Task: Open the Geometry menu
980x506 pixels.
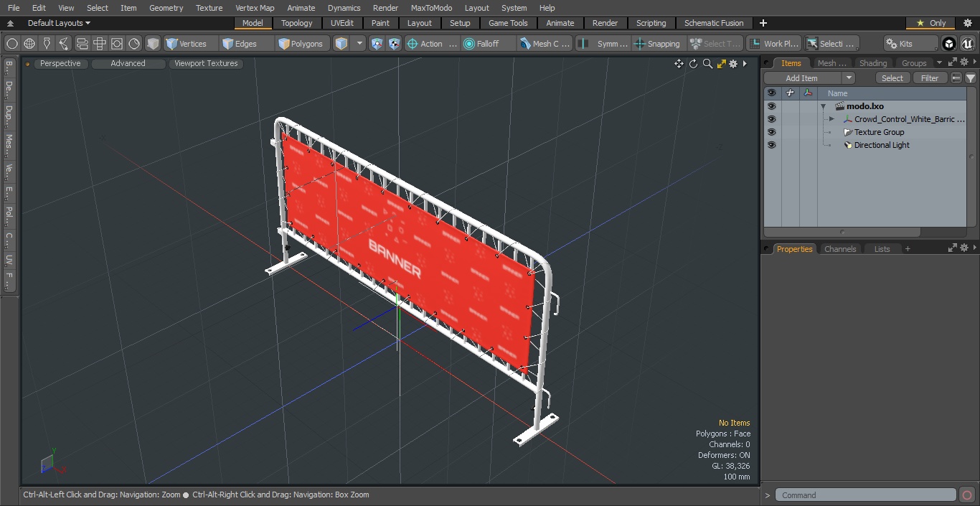Action: [166, 8]
